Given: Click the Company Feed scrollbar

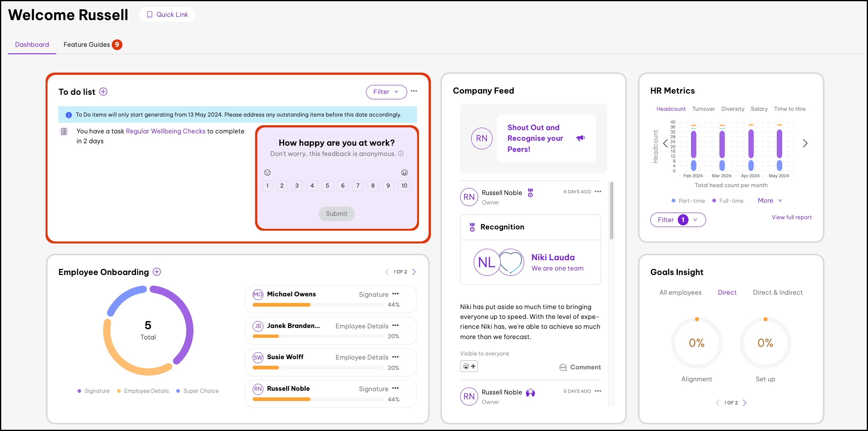Looking at the screenshot, I should point(612,211).
